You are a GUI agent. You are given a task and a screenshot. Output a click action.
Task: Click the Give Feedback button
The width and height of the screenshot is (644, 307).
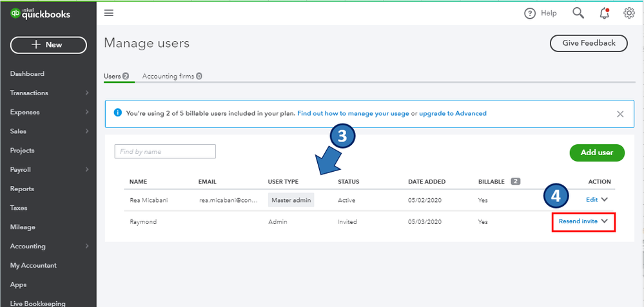(x=589, y=43)
